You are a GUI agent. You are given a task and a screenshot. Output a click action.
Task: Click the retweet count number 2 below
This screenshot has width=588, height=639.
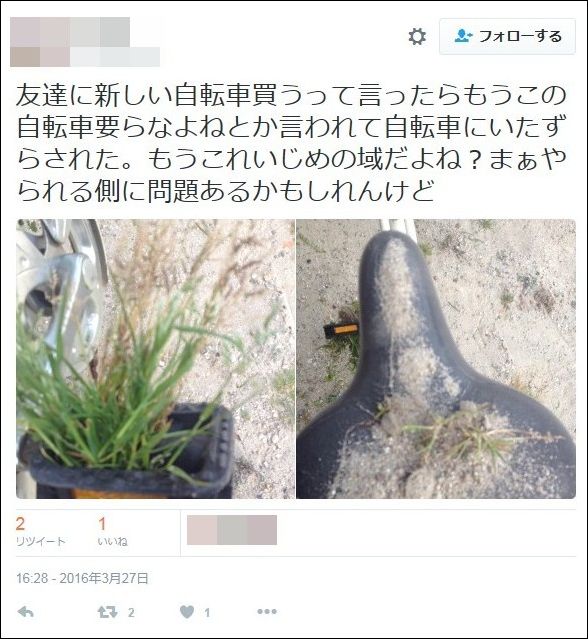pos(131,613)
